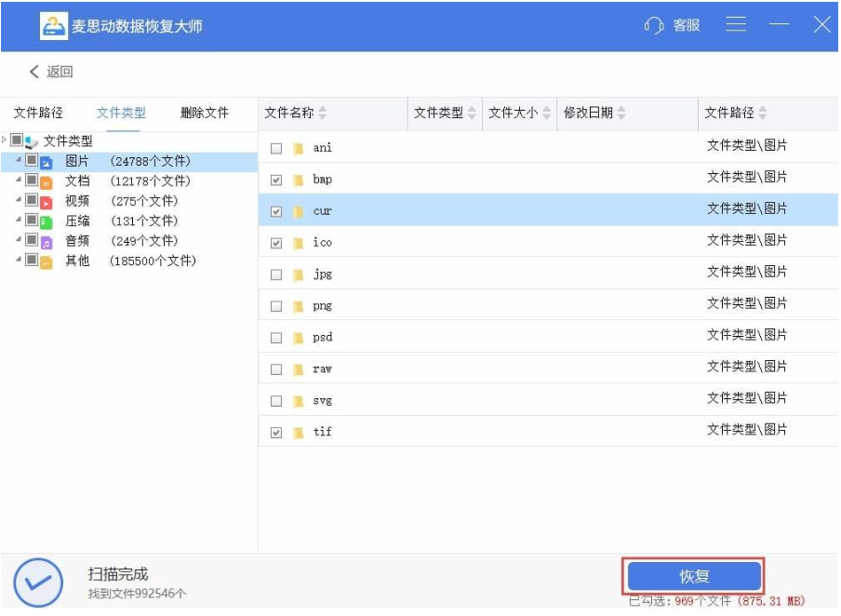This screenshot has height=616, width=841.
Task: Click the scan complete checkmark icon
Action: click(x=38, y=583)
